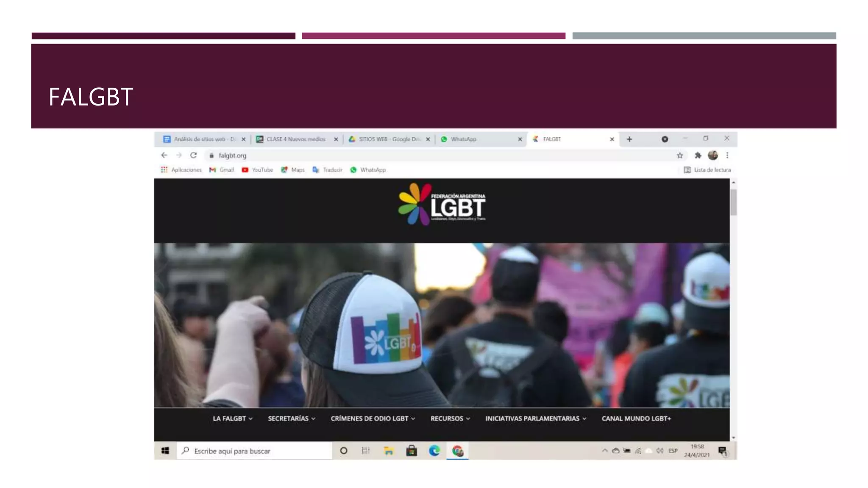
Task: Open File Explorer from the taskbar
Action: [388, 451]
